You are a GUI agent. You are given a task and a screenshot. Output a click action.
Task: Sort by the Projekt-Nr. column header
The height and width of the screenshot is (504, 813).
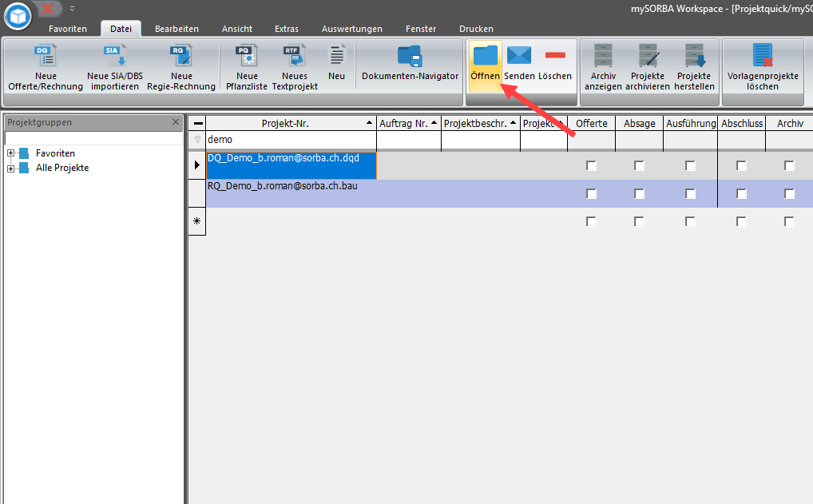coord(291,124)
